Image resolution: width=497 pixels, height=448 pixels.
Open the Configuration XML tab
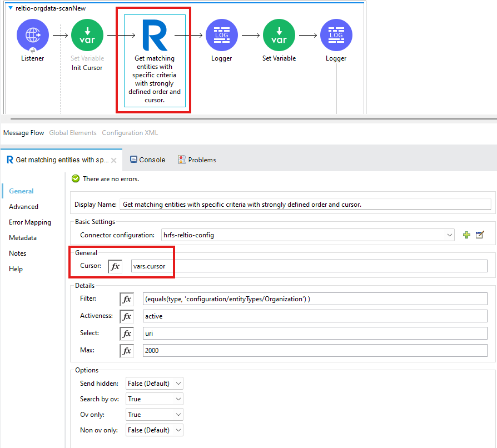(130, 133)
